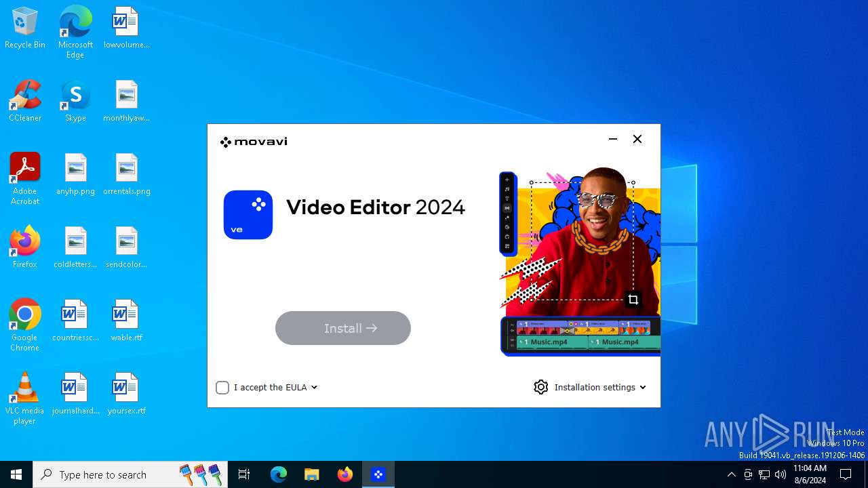Select yoursex.rtf file on desktop
This screenshot has height=488, width=868.
click(126, 394)
